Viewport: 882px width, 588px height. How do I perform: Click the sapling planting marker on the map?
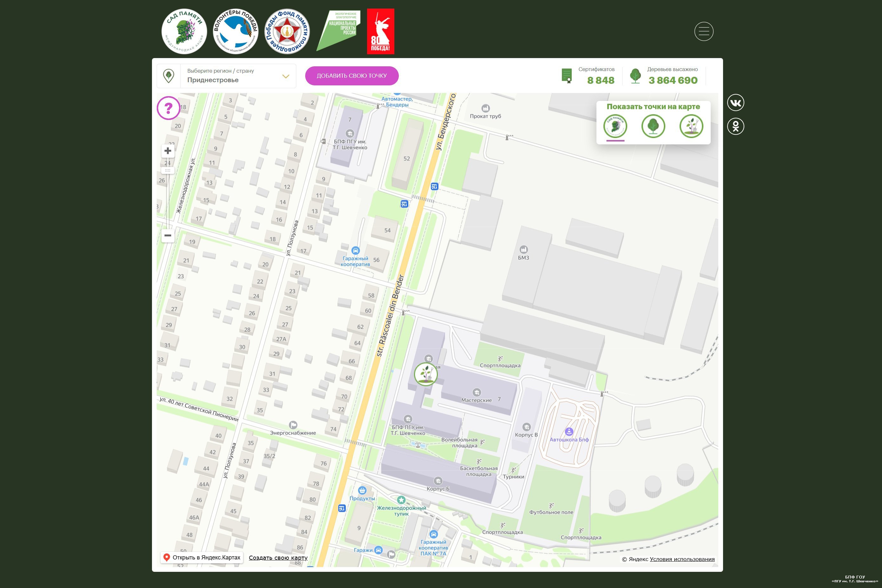tap(426, 374)
